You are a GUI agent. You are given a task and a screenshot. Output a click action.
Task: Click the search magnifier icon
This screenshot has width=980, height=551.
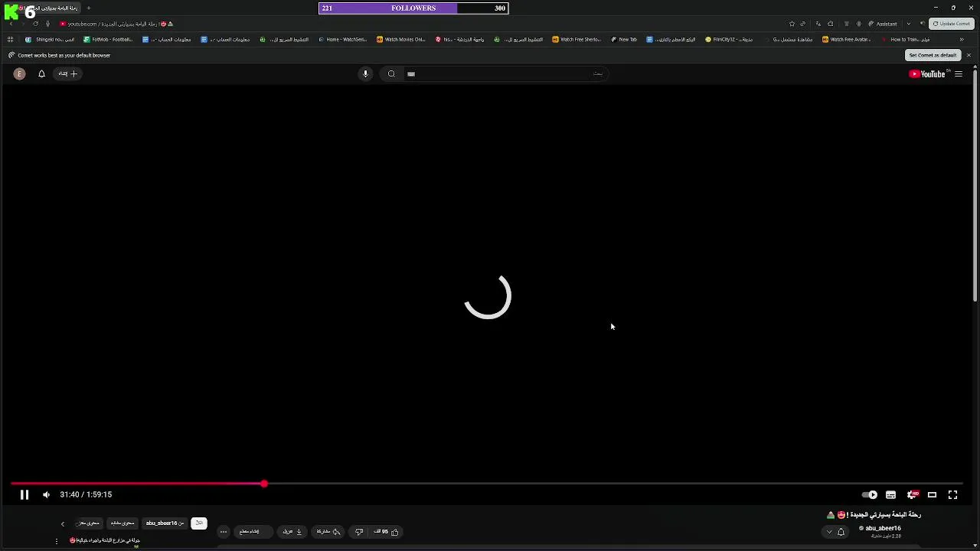391,73
